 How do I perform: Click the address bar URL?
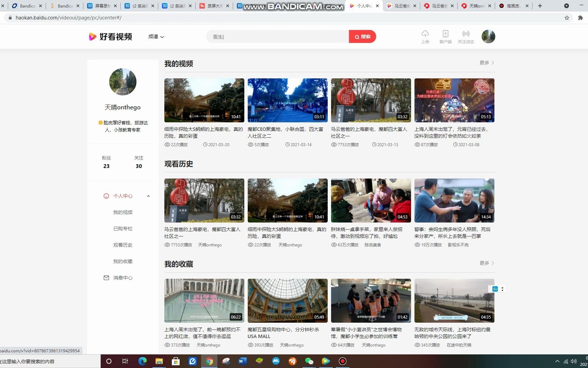coord(68,18)
